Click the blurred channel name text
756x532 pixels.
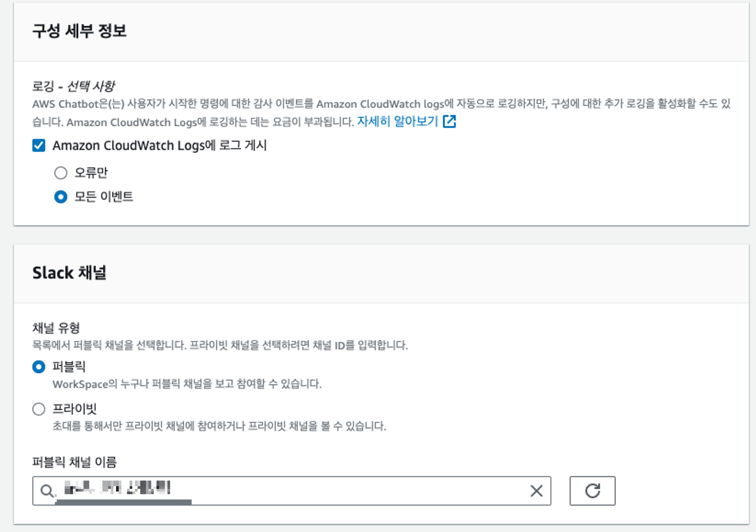pos(117,488)
